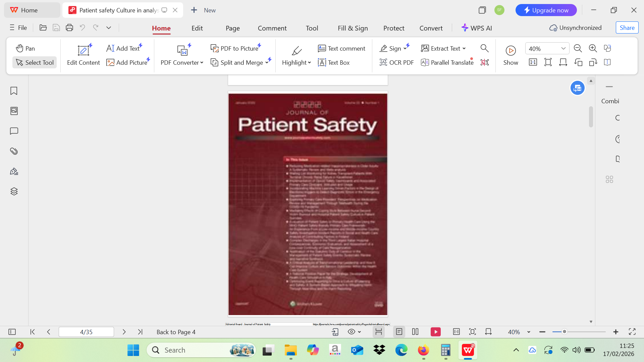Open the Highlight dropdown arrow
Viewport: 644px width, 362px height.
point(309,63)
